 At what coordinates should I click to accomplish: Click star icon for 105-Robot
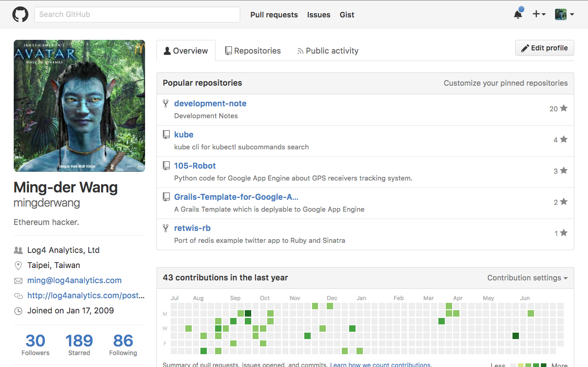pos(564,170)
